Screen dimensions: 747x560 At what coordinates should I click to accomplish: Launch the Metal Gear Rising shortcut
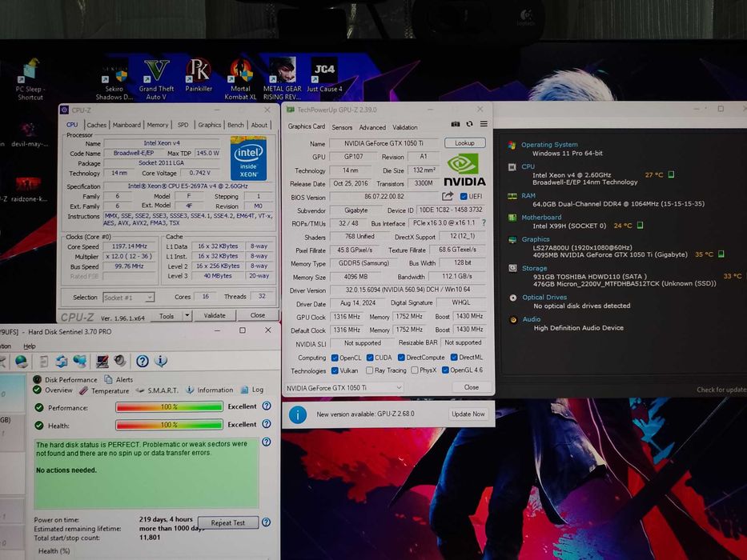(282, 79)
